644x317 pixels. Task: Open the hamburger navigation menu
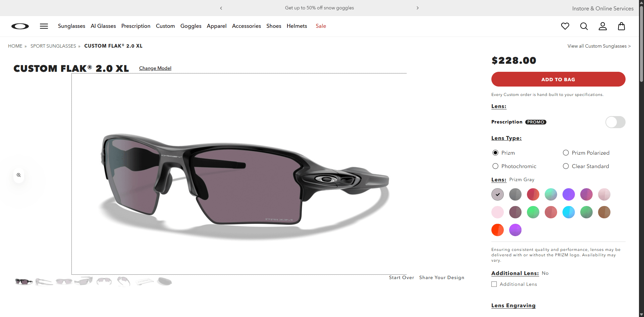point(44,26)
